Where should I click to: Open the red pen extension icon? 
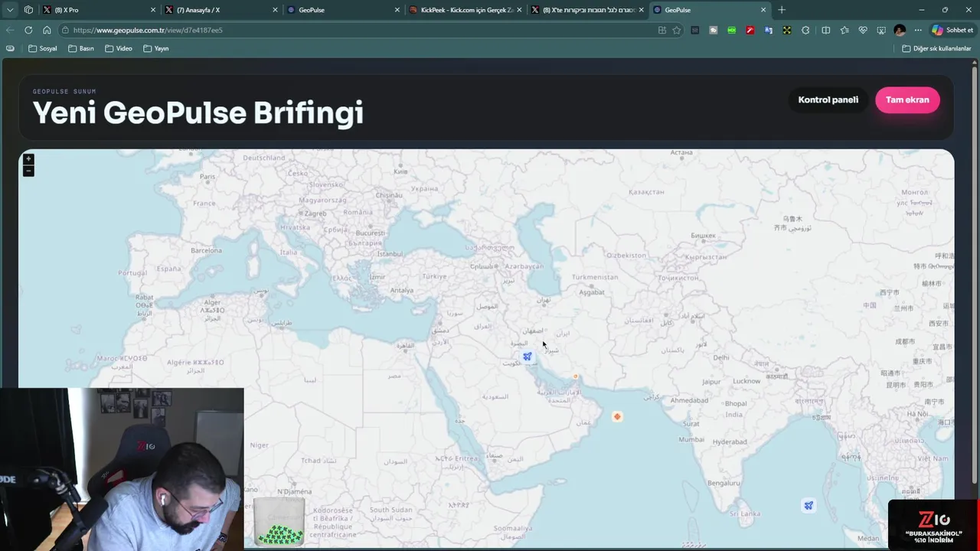pos(750,30)
